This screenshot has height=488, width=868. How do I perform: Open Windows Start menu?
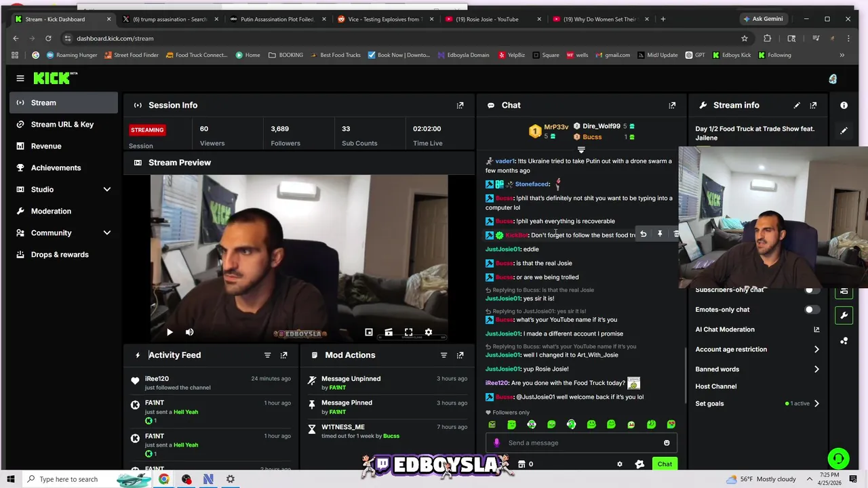point(12,479)
